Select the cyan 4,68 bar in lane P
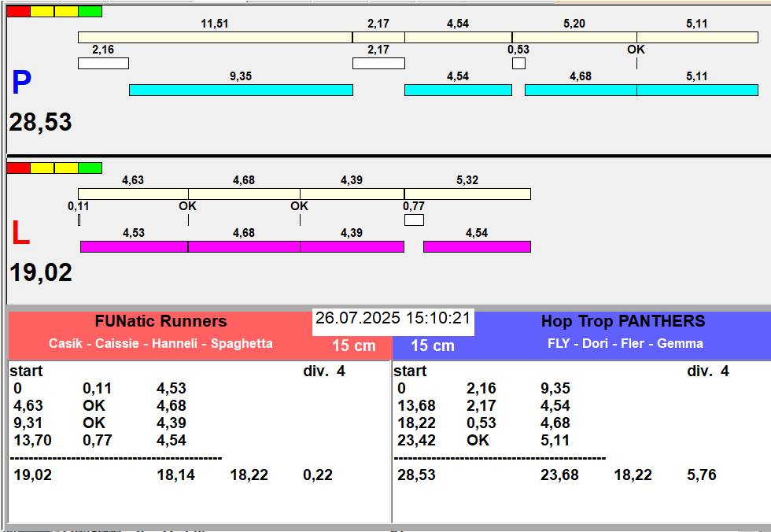This screenshot has height=532, width=771. pos(581,90)
